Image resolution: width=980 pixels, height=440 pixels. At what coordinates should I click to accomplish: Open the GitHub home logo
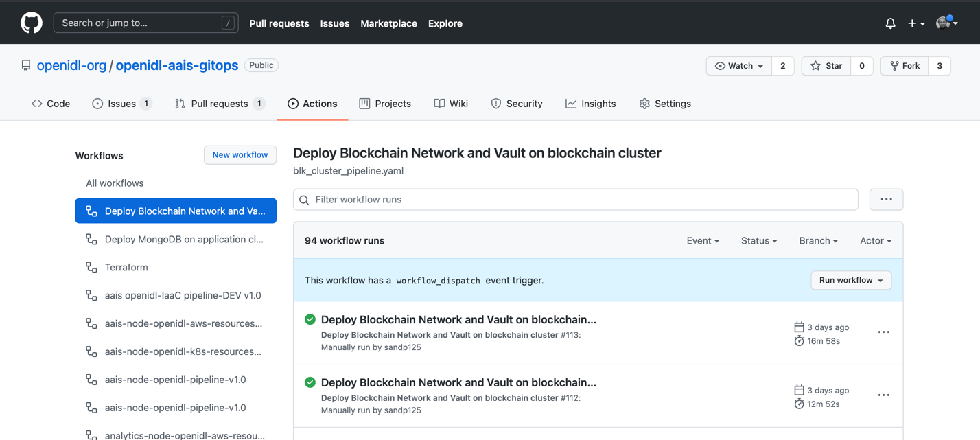(x=31, y=23)
